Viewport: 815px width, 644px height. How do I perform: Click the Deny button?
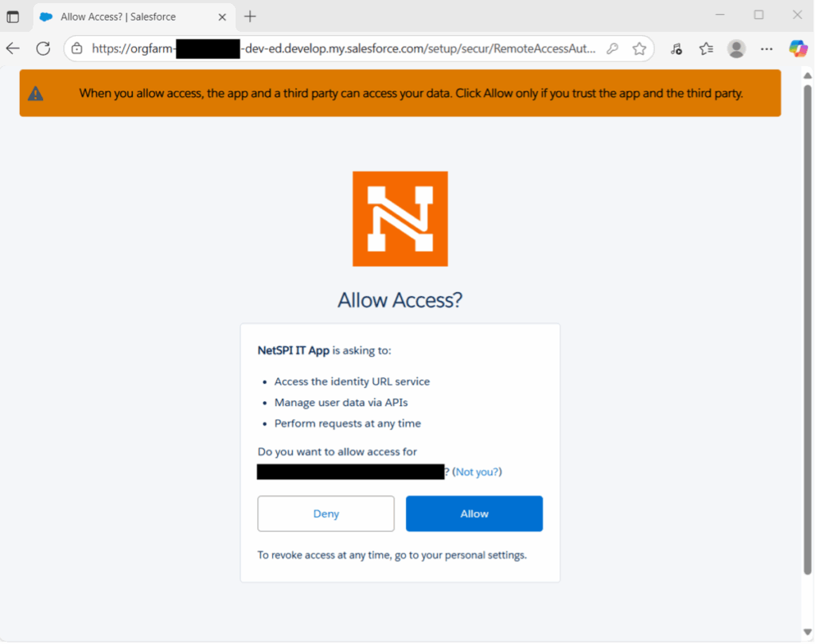(x=326, y=513)
